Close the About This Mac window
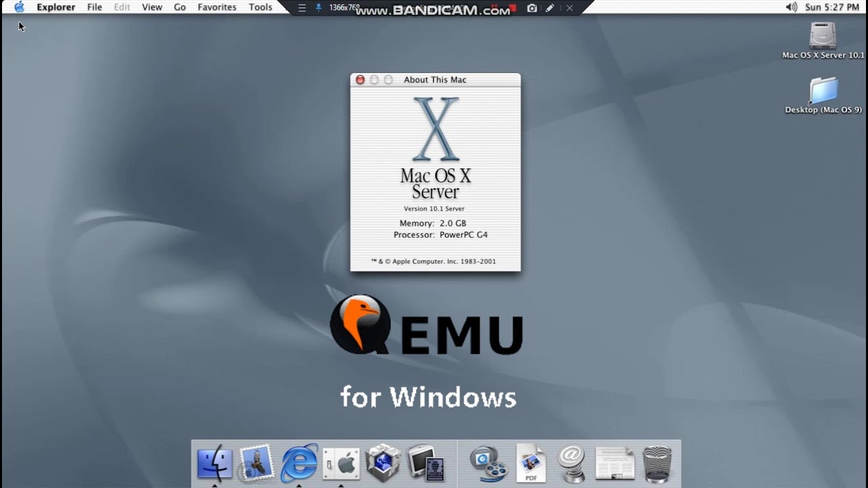868x488 pixels. 360,79
